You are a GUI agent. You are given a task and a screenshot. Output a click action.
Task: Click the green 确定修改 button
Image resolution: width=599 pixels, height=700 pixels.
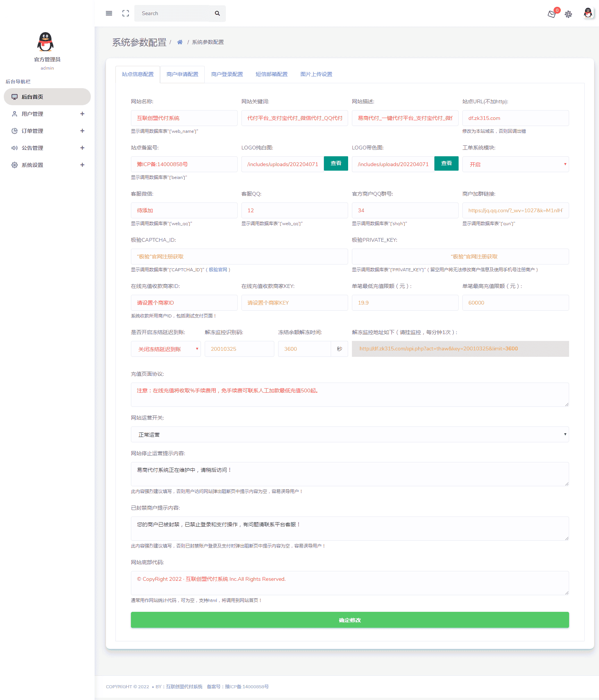click(350, 620)
